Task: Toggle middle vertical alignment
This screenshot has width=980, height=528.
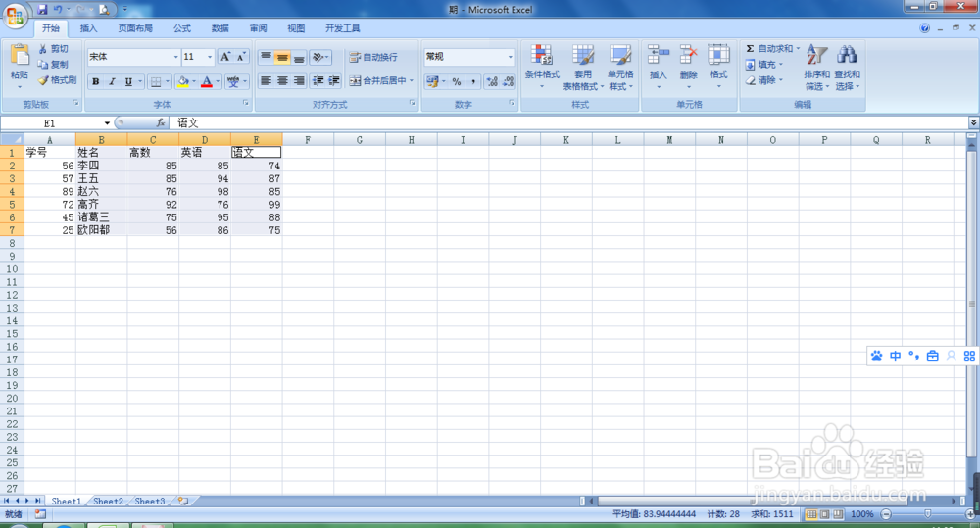Action: (x=282, y=57)
